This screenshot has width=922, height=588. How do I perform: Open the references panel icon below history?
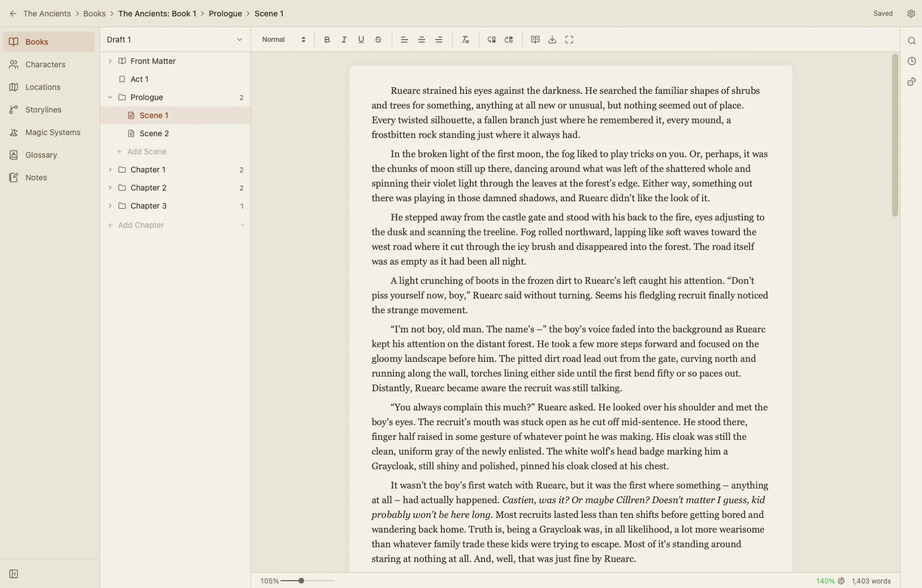click(911, 82)
